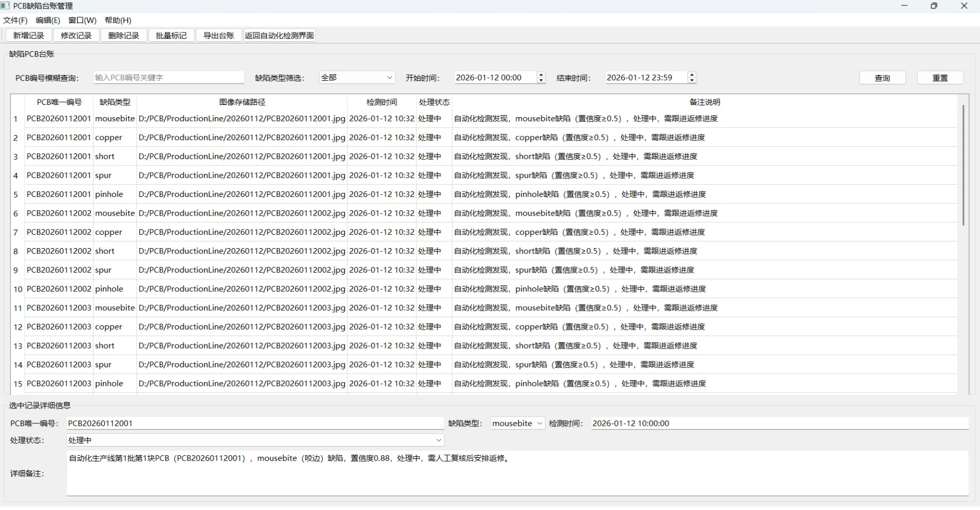Expand the 缺陷类型筛选 dropdown showing 全部
980x510 pixels.
[x=357, y=78]
